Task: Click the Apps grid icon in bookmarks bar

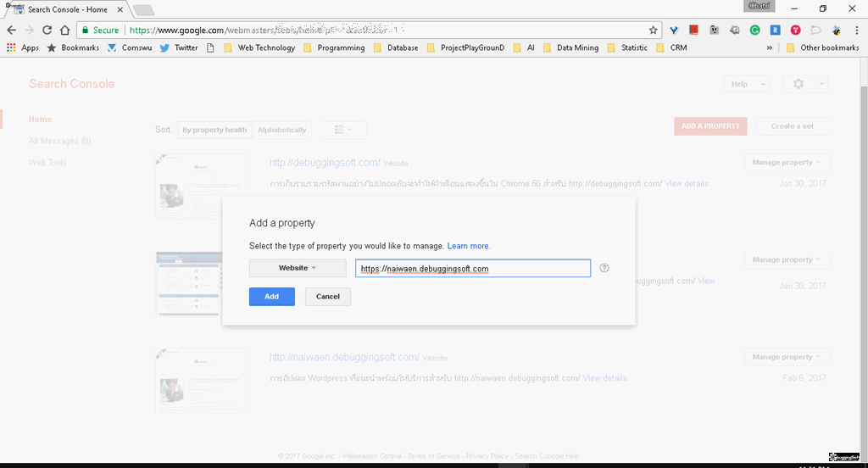Action: tap(11, 47)
